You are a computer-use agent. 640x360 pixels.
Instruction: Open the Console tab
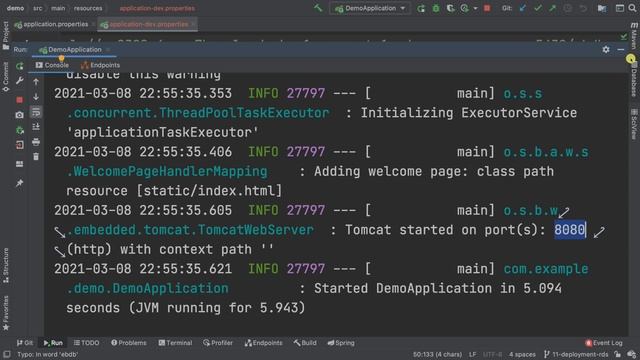pos(52,65)
